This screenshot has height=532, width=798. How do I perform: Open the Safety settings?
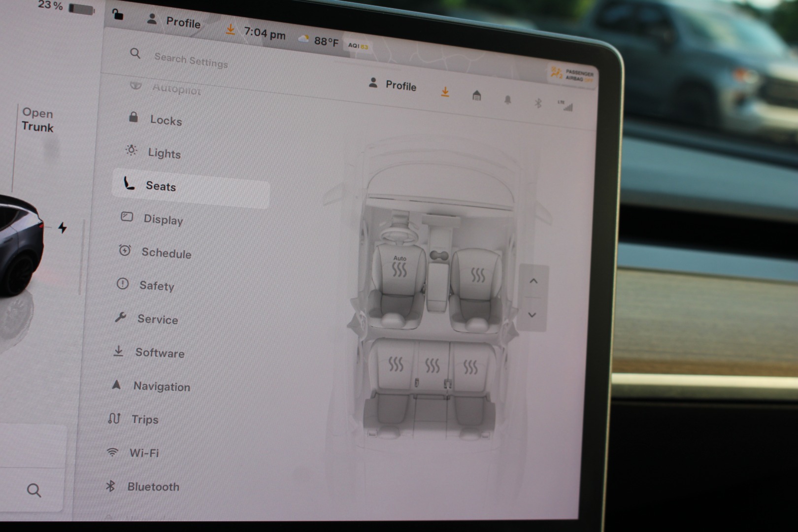coord(146,285)
